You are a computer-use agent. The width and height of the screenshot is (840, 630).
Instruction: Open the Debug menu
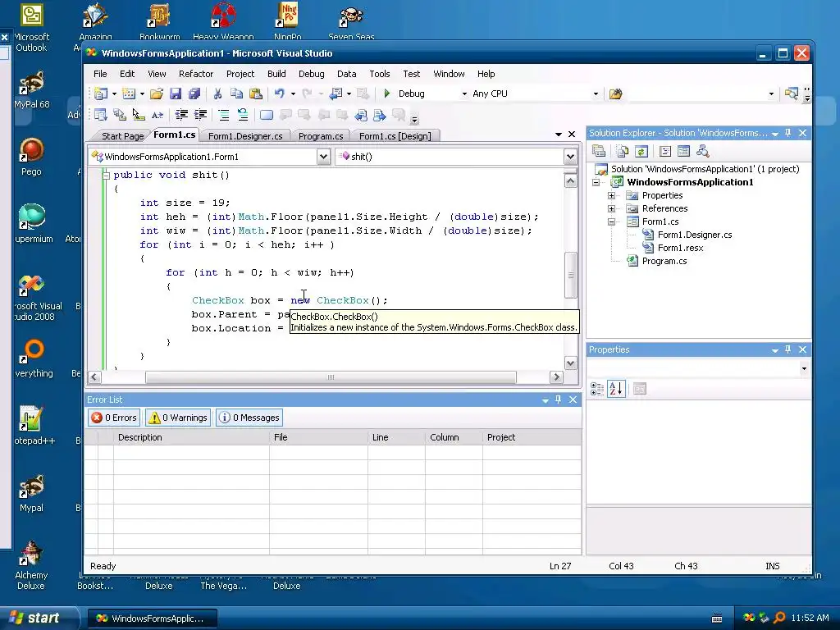pyautogui.click(x=311, y=74)
